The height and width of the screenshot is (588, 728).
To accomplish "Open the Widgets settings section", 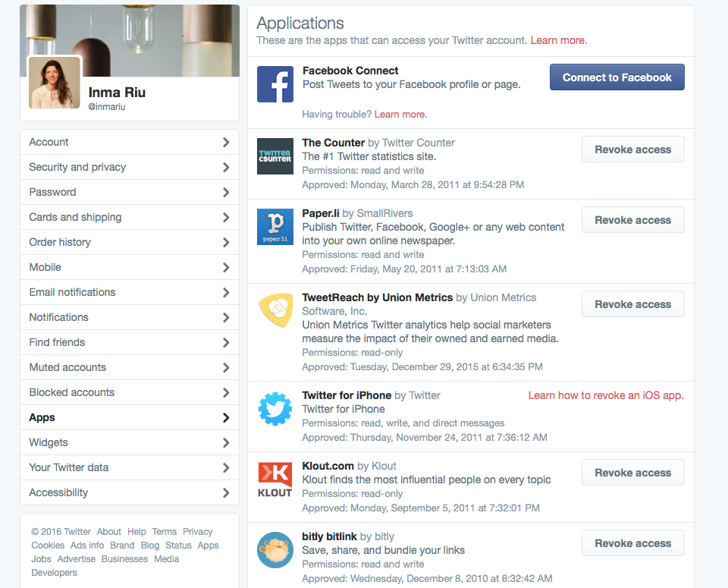I will (x=130, y=442).
